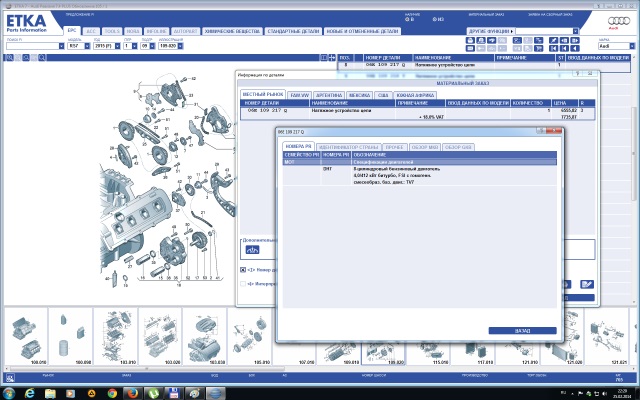Open the НОВЫЕ И ОТМЕНЕННЫЕ ДЕТАЛИ tab

coord(362,31)
